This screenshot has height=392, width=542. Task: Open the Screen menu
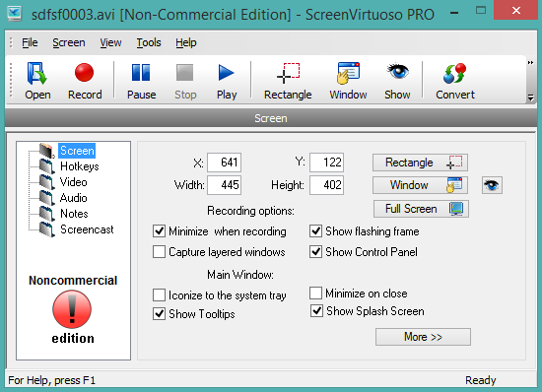(x=69, y=42)
